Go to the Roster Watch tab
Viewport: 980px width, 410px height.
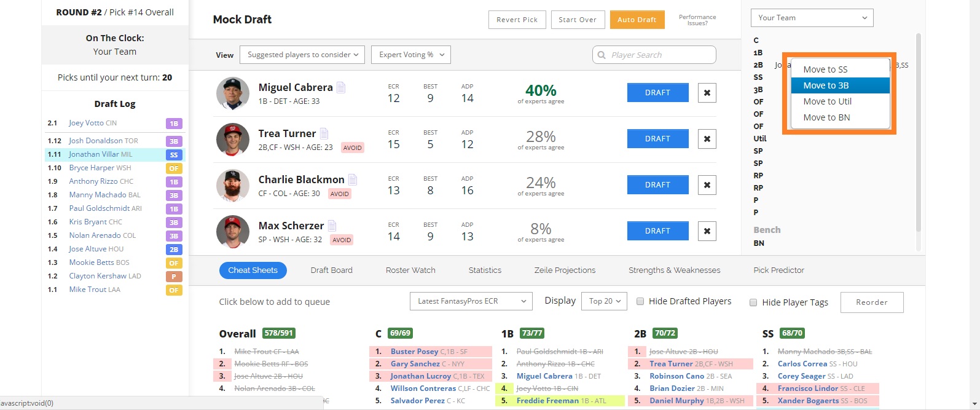pyautogui.click(x=410, y=270)
